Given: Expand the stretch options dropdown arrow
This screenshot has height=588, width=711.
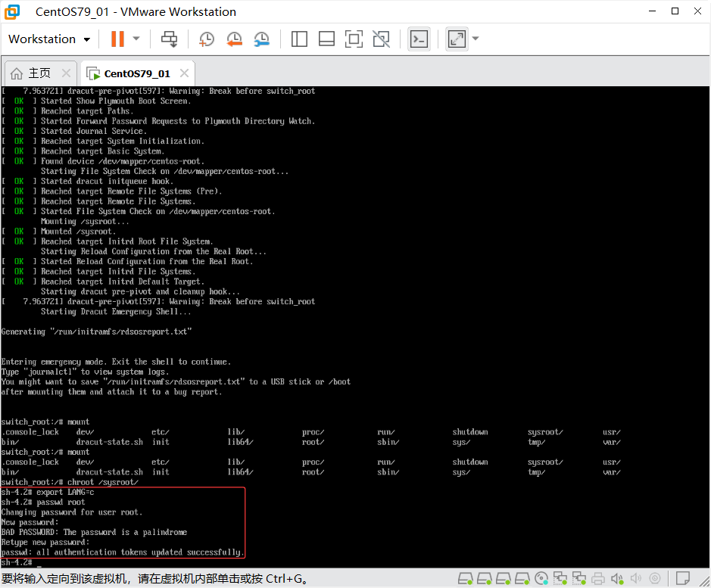Looking at the screenshot, I should (x=476, y=39).
